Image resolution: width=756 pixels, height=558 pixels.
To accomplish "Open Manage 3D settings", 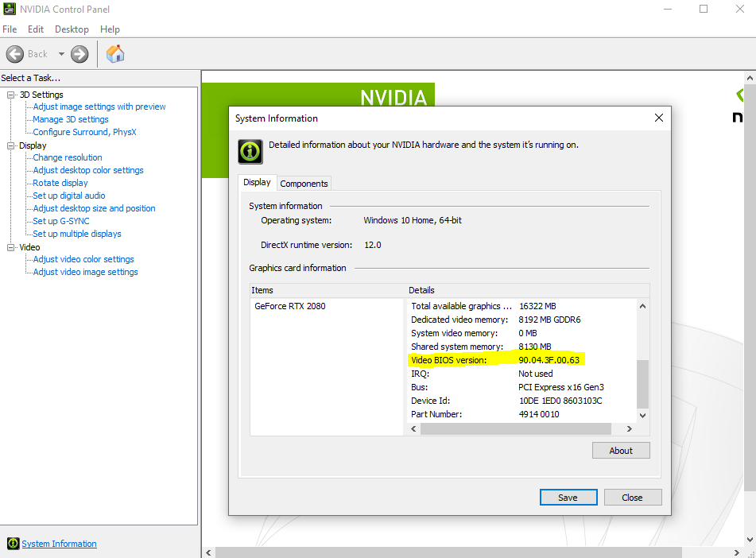I will (71, 119).
